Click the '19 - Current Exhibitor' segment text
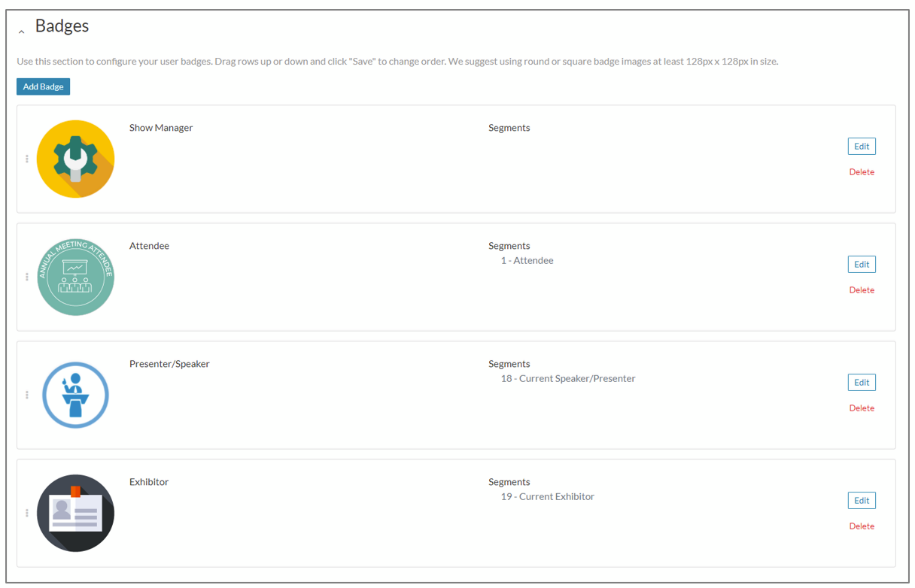This screenshot has height=588, width=915. (x=548, y=497)
